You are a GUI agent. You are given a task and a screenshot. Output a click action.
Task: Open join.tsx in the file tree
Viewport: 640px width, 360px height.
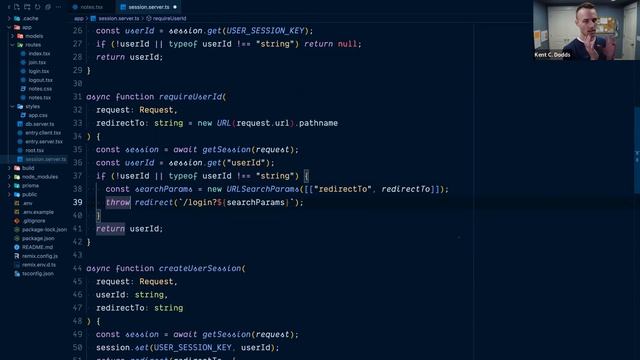pyautogui.click(x=37, y=62)
